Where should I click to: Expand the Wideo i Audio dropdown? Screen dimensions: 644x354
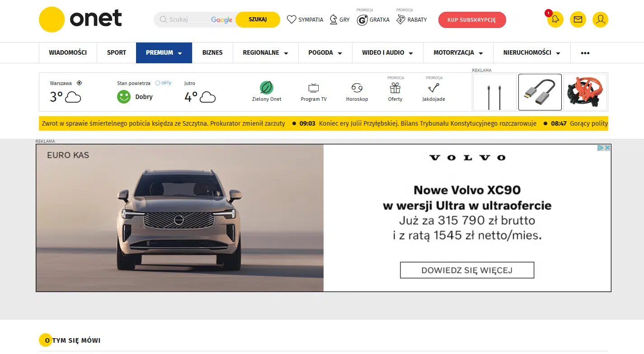click(411, 53)
